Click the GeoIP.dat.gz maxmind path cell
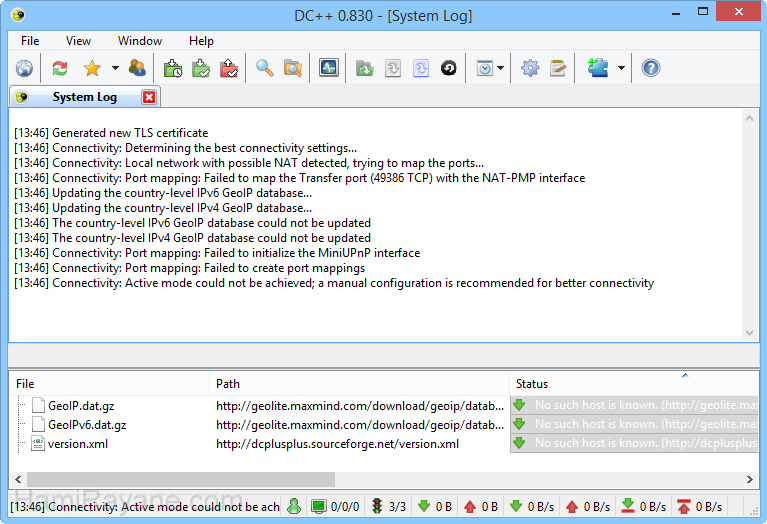The width and height of the screenshot is (767, 524). point(360,406)
